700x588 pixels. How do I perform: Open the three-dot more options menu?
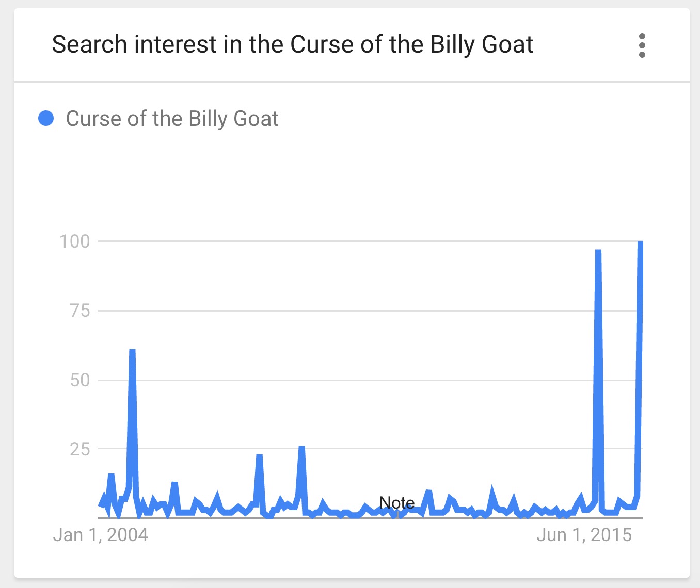coord(642,45)
